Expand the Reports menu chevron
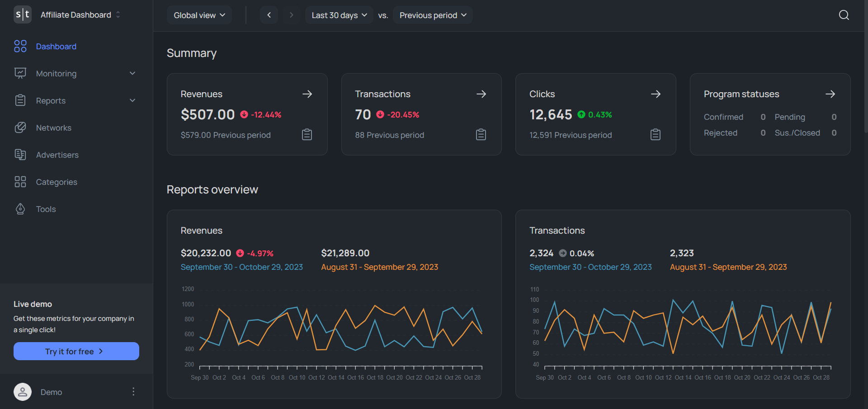The width and height of the screenshot is (868, 409). (x=132, y=100)
